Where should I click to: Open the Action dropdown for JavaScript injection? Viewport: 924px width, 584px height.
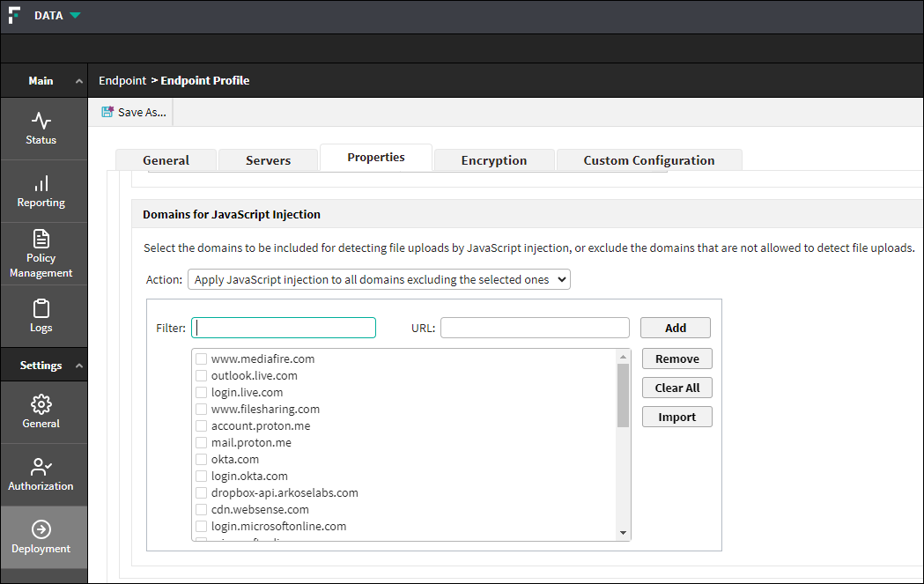pos(380,280)
